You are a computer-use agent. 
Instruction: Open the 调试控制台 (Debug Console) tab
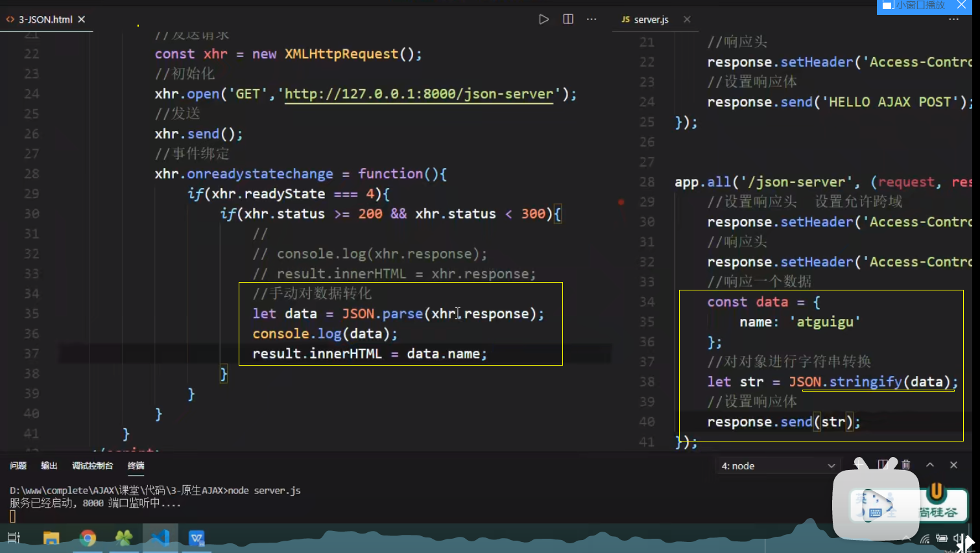(92, 465)
